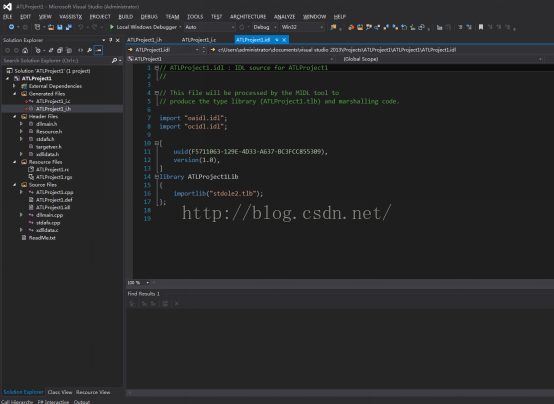Screen dimensions: 554x404
Task: Collapse the library ATLProject1Lib code block
Action: (x=157, y=177)
